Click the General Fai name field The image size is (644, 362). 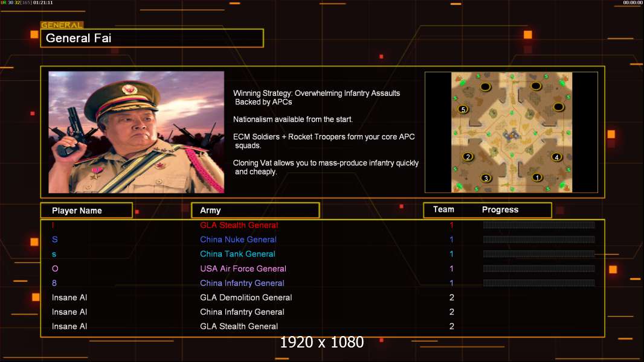[x=152, y=38]
